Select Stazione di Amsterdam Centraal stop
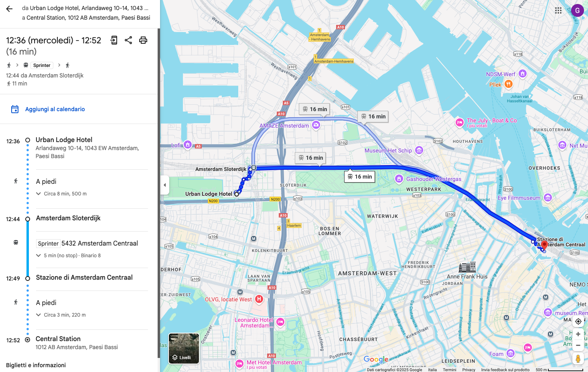588x372 pixels. click(84, 277)
